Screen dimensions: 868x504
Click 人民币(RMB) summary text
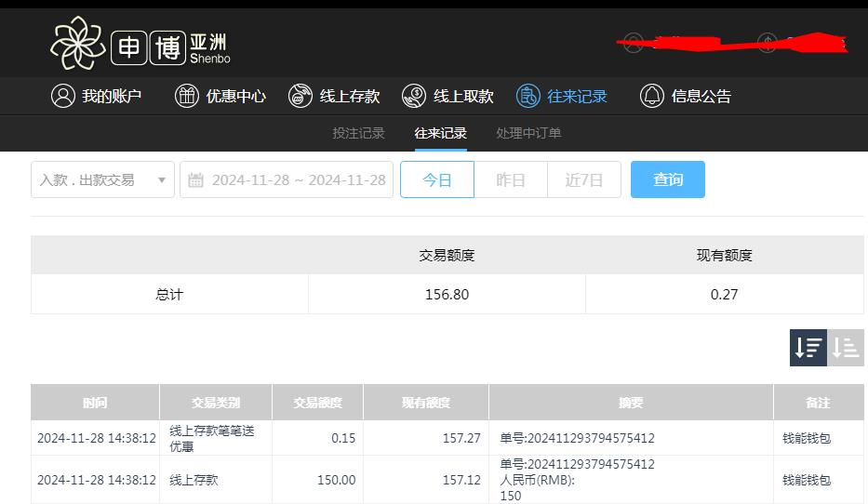tap(537, 480)
